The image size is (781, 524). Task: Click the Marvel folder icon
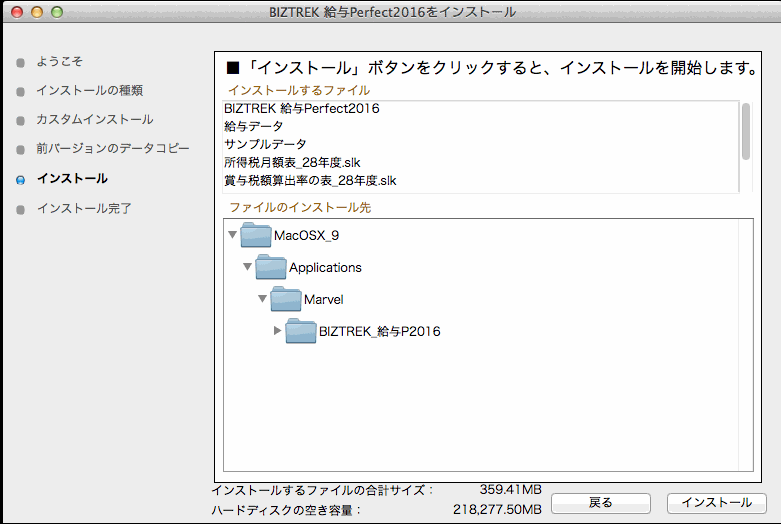click(x=286, y=299)
